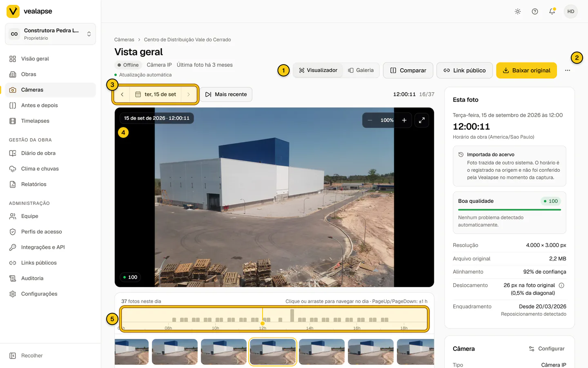Create a Link público
The width and height of the screenshot is (588, 368).
tap(465, 70)
